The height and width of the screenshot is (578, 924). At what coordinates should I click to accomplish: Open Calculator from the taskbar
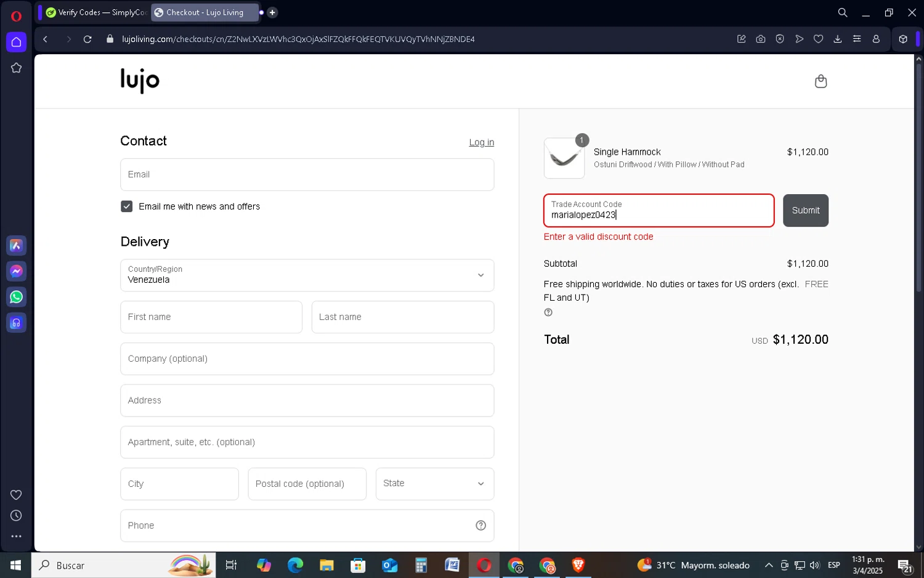coord(421,565)
